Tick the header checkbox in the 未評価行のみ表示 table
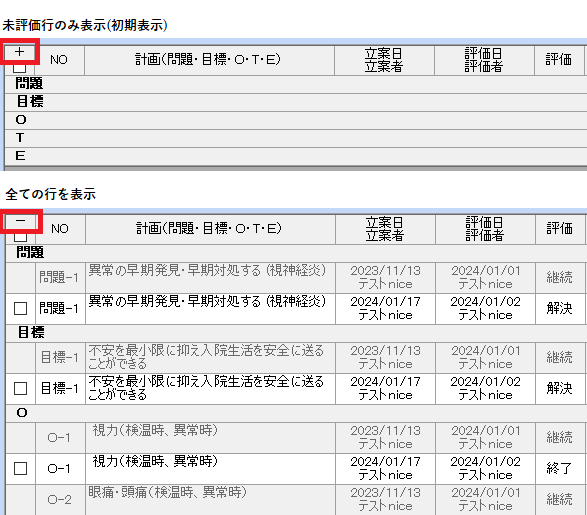Image resolution: width=587 pixels, height=515 pixels. [19, 68]
